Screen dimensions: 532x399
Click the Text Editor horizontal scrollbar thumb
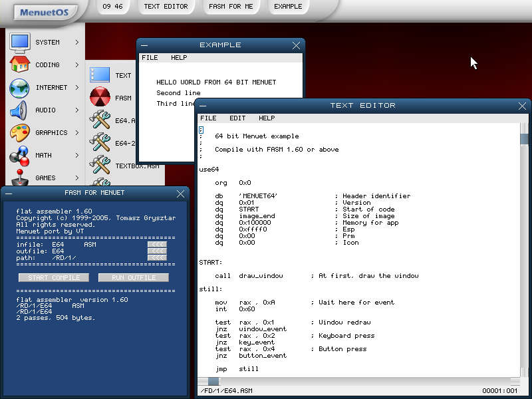[213, 381]
